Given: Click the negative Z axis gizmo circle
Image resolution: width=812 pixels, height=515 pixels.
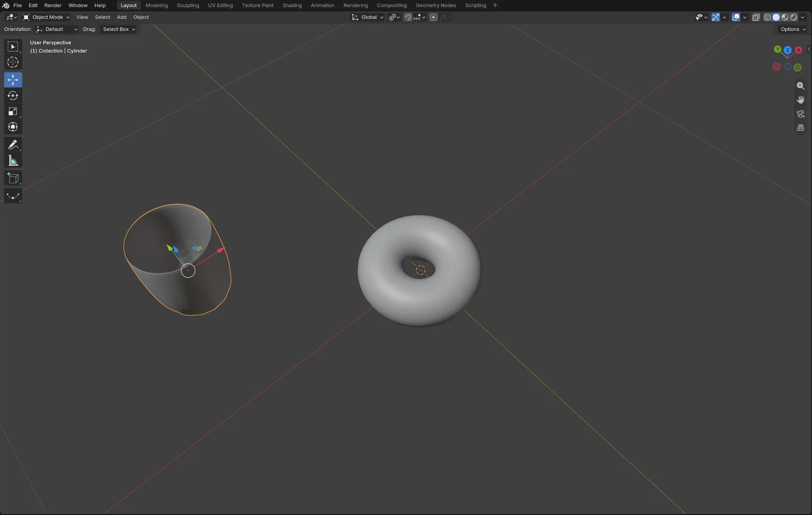Looking at the screenshot, I should (787, 67).
